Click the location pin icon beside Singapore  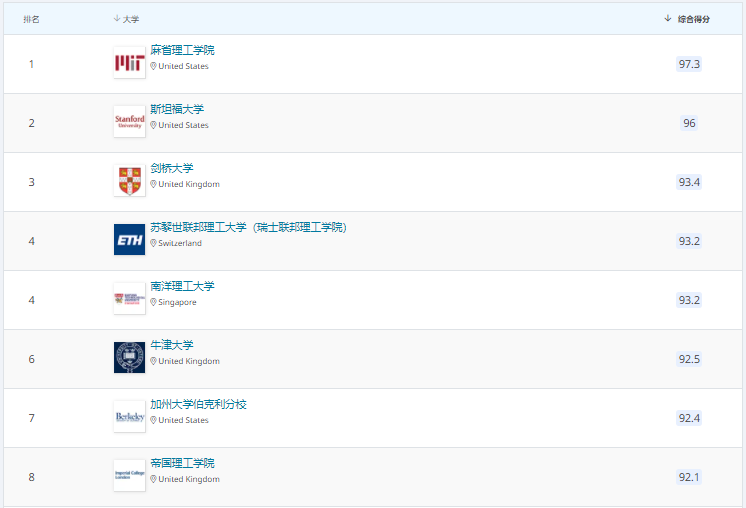[153, 302]
